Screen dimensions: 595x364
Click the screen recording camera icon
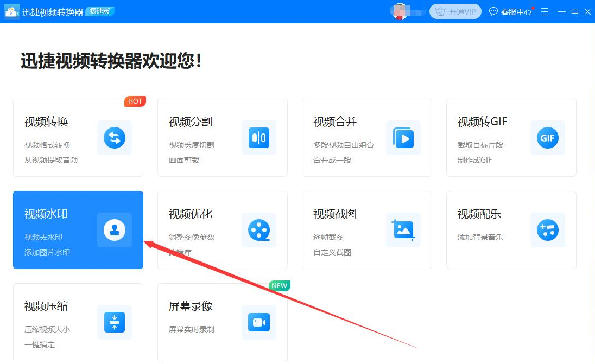[x=259, y=322]
